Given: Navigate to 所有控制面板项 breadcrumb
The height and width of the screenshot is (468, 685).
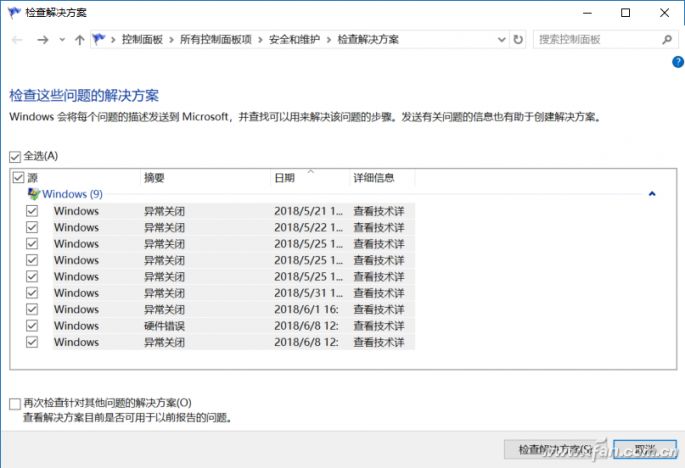Looking at the screenshot, I should 216,40.
